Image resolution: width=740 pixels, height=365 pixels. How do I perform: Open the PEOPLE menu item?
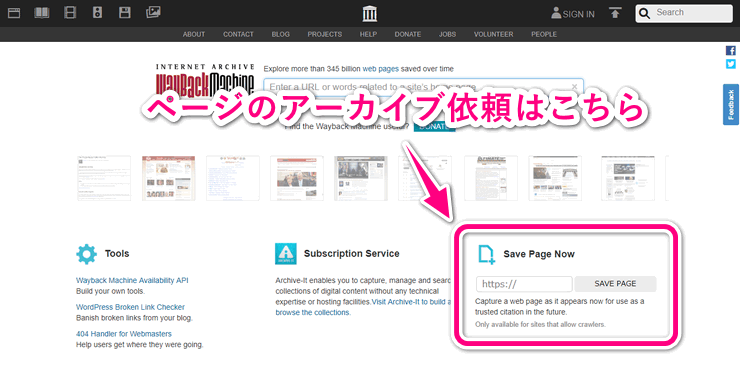click(x=544, y=34)
